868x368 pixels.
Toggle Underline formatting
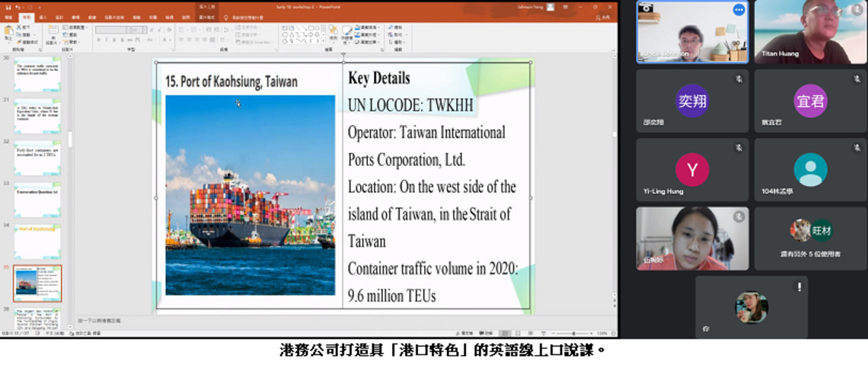pyautogui.click(x=114, y=40)
